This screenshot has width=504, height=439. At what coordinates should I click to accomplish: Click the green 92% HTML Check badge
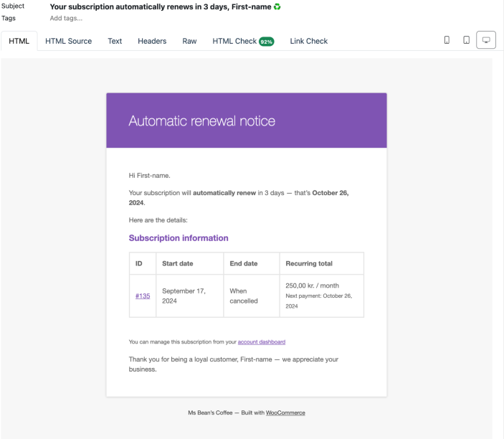click(267, 42)
